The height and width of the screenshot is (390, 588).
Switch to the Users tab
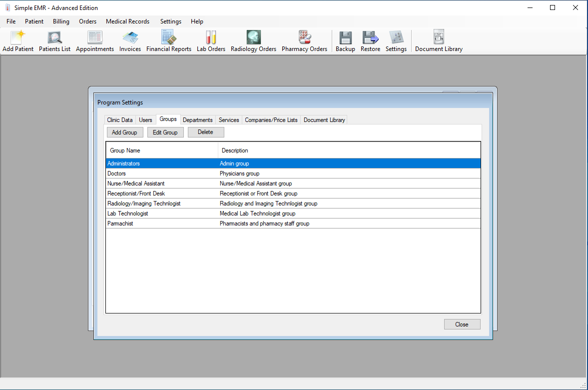145,119
